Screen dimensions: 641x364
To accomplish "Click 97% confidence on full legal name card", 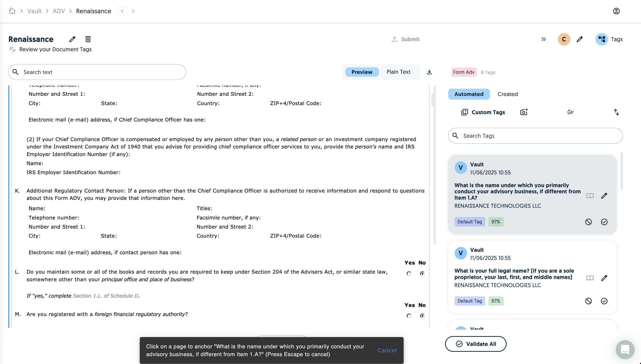I will [x=496, y=301].
